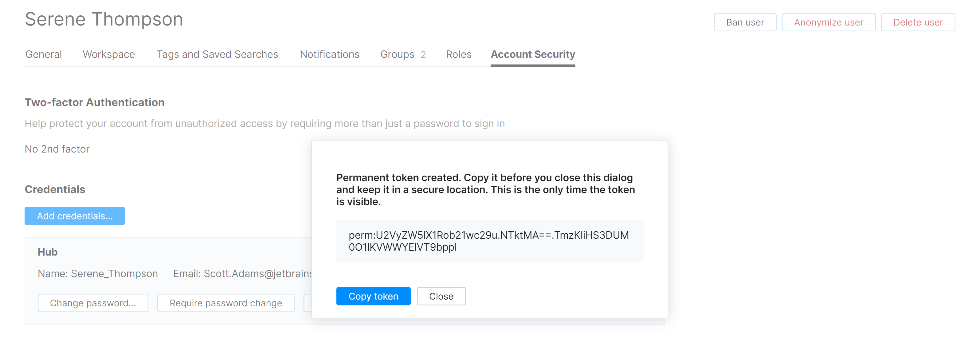Viewport: 980px width, 342px height.
Task: Click the Hub credentials heading
Action: 47,252
